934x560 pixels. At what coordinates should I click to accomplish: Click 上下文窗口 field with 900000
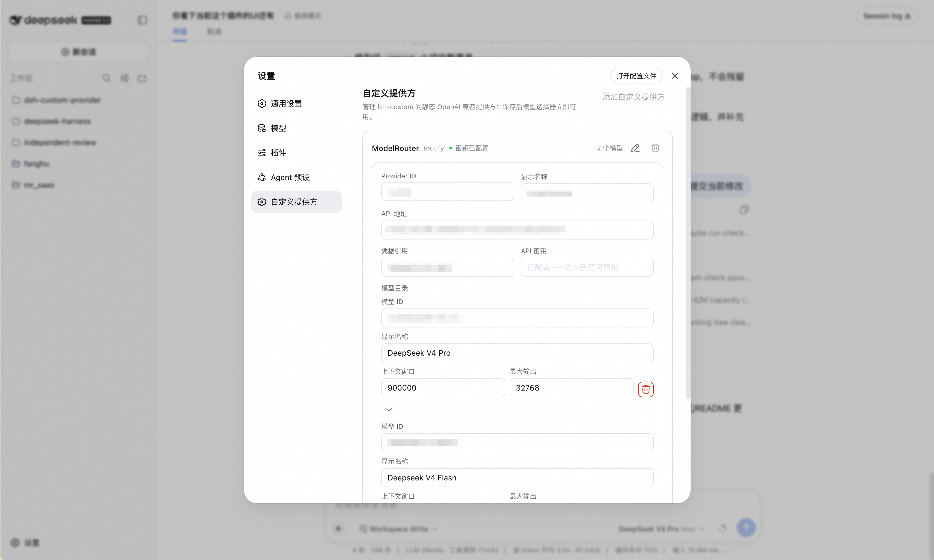pos(443,387)
